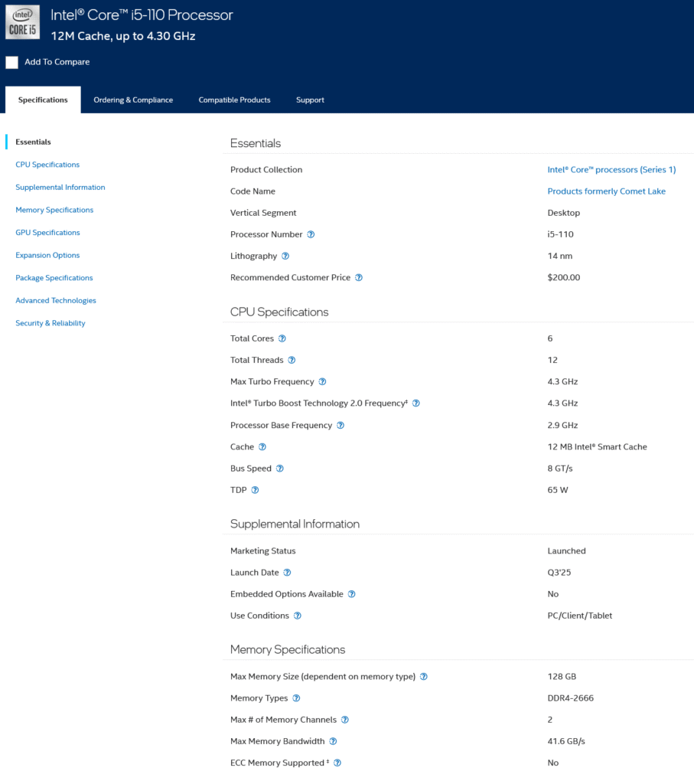Click the Launched marketing status value
694x784 pixels.
click(x=566, y=551)
